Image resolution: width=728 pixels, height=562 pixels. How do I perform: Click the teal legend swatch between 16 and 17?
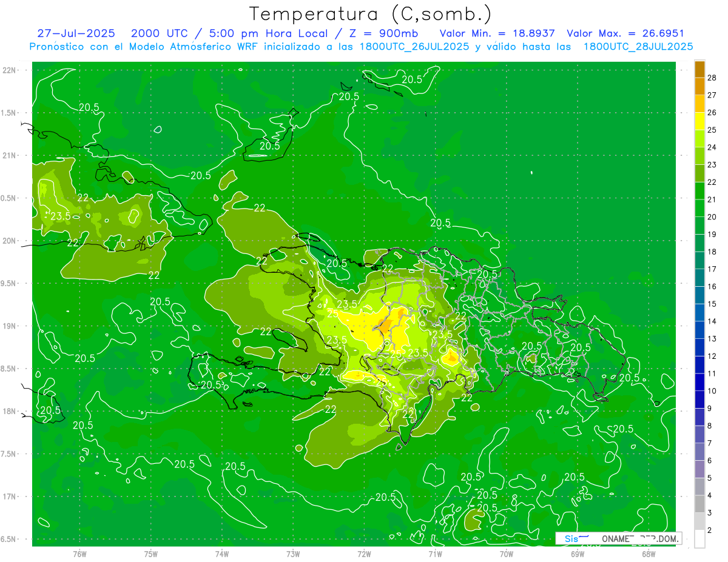700,278
